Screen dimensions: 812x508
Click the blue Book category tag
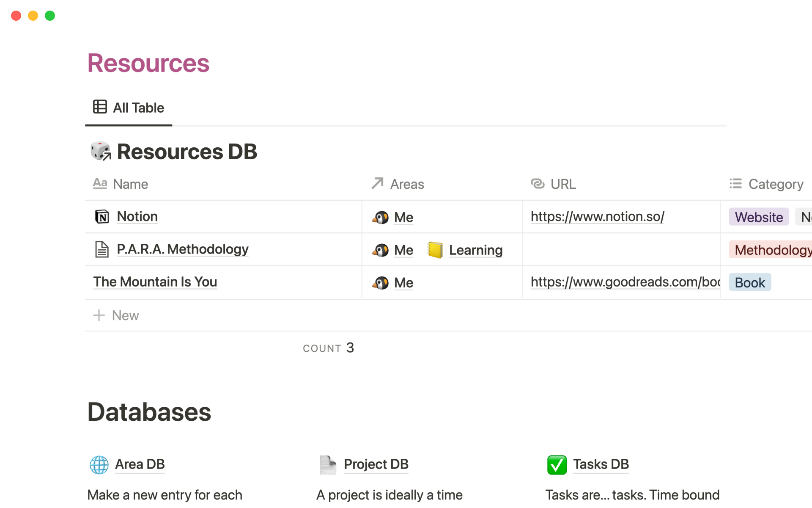[749, 283]
